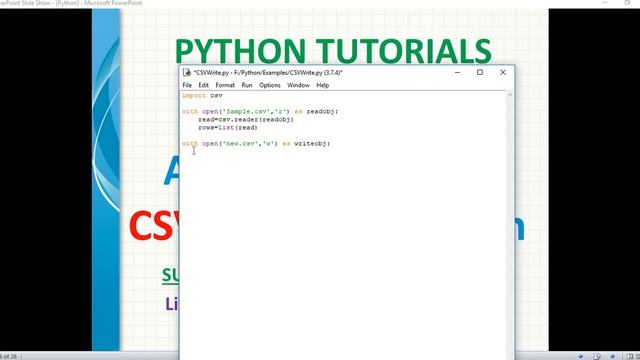This screenshot has width=640, height=360.
Task: Open the Window menu in IDLE
Action: coord(298,85)
